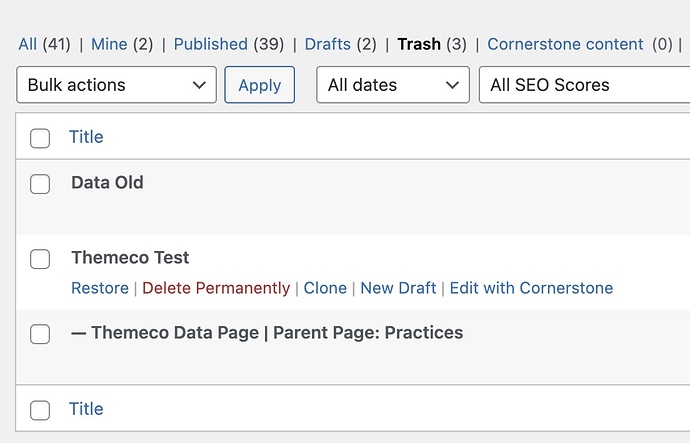690x443 pixels.
Task: Create New Draft from Themeco Test
Action: pyautogui.click(x=398, y=288)
